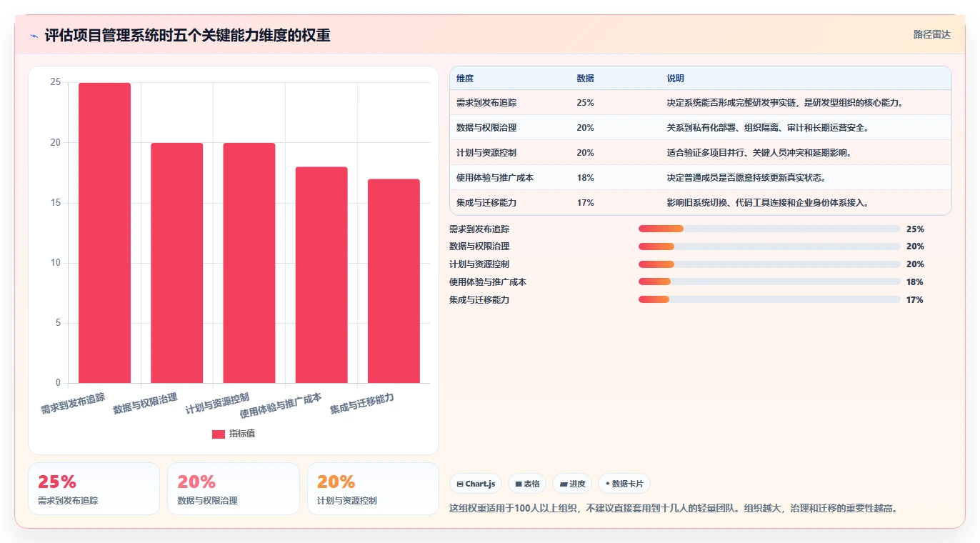
Task: Select the 计划与资源控制 cell in the table
Action: click(x=486, y=153)
